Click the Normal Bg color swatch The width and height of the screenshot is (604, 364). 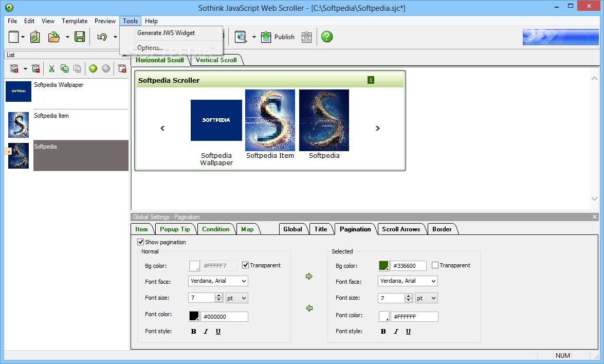tap(194, 265)
